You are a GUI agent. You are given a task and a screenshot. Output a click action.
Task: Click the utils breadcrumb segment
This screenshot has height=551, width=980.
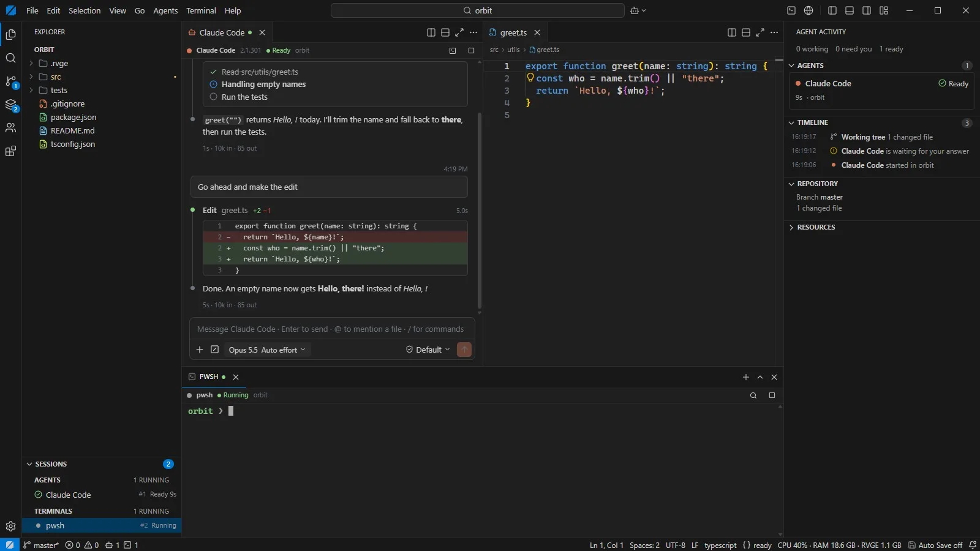pyautogui.click(x=513, y=50)
